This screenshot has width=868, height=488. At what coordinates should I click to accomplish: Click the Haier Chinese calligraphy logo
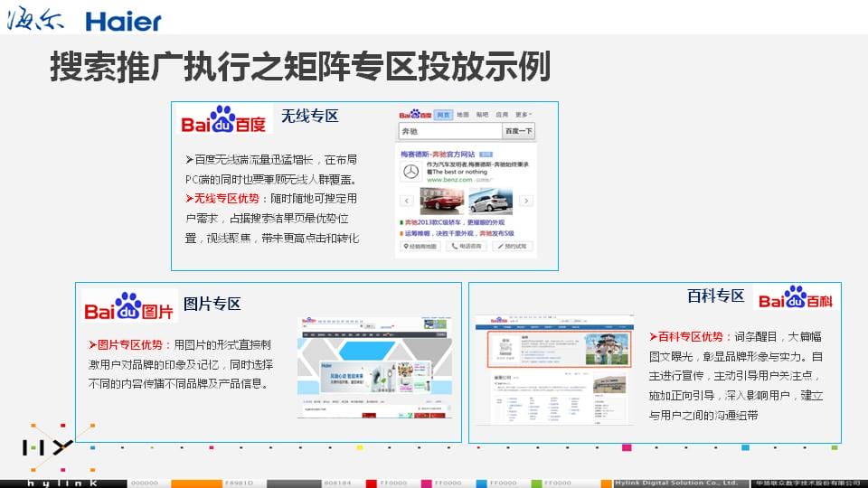pyautogui.click(x=35, y=18)
